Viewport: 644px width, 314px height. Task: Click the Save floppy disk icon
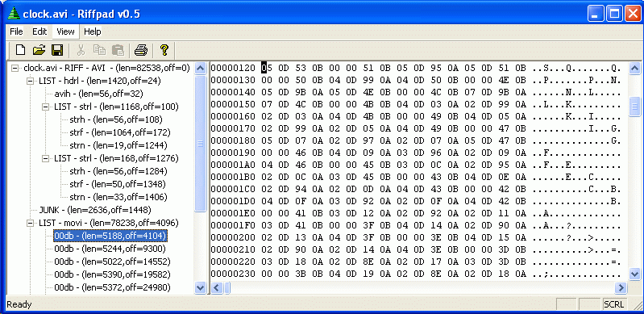pyautogui.click(x=57, y=50)
